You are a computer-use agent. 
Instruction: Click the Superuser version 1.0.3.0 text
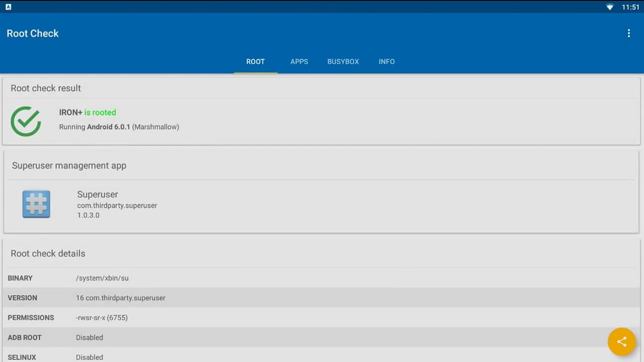[88, 216]
